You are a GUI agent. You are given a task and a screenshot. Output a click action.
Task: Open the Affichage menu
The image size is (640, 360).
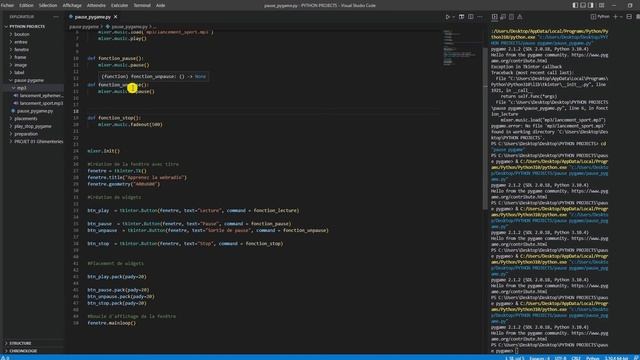(x=72, y=5)
